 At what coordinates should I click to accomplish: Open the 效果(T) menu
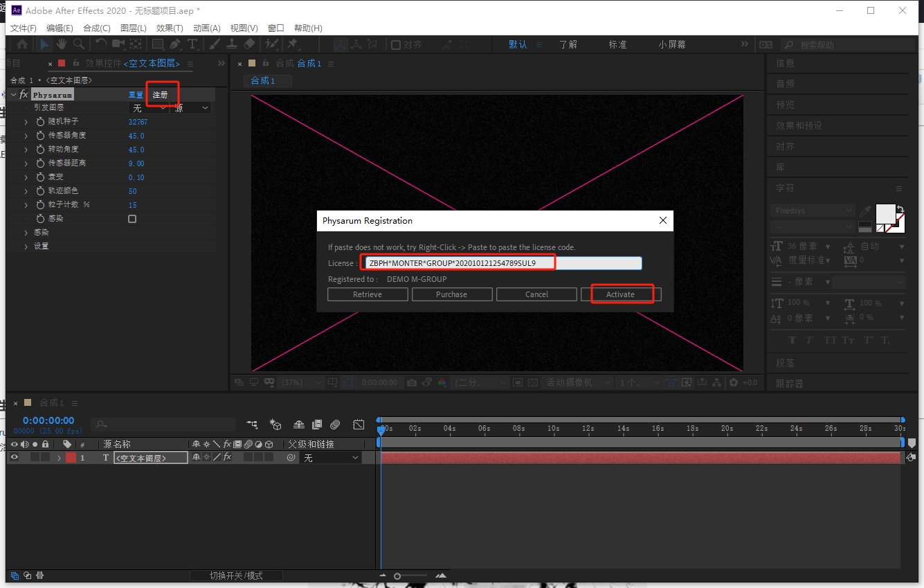pos(170,28)
